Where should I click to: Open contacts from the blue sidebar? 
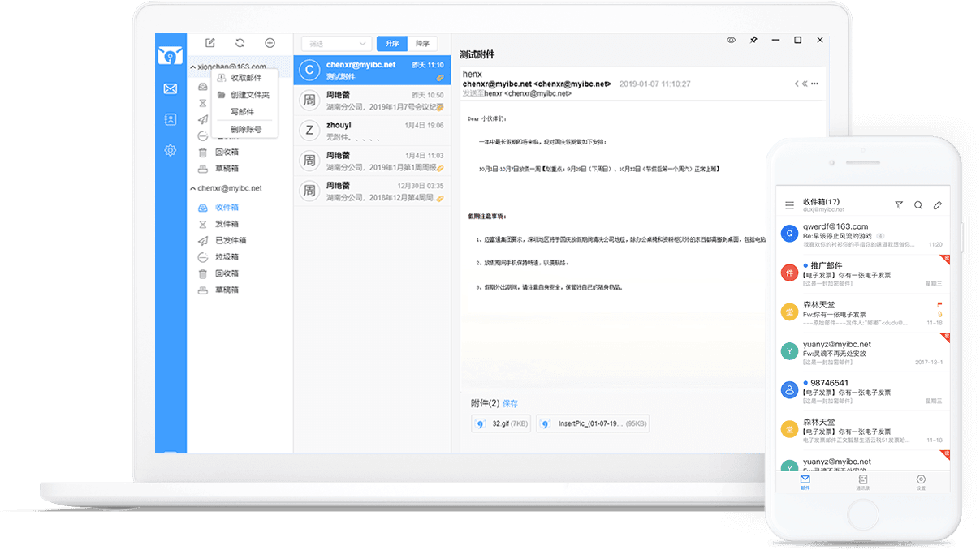tap(171, 119)
